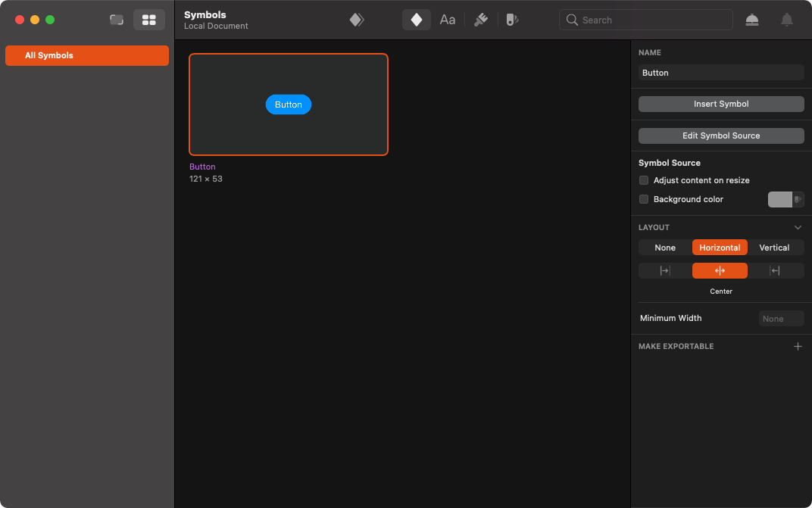
Task: Open notifications bell icon
Action: [786, 20]
